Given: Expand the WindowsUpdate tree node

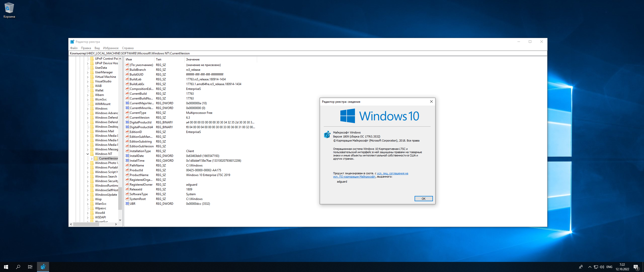Looking at the screenshot, I should click(x=88, y=195).
